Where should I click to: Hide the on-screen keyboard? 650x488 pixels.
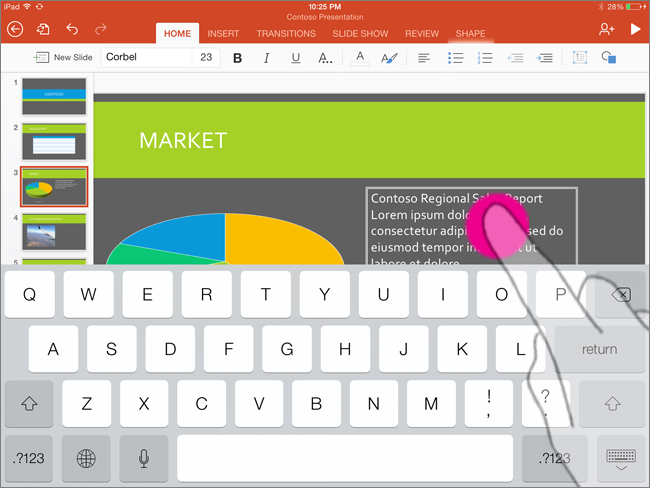point(621,458)
